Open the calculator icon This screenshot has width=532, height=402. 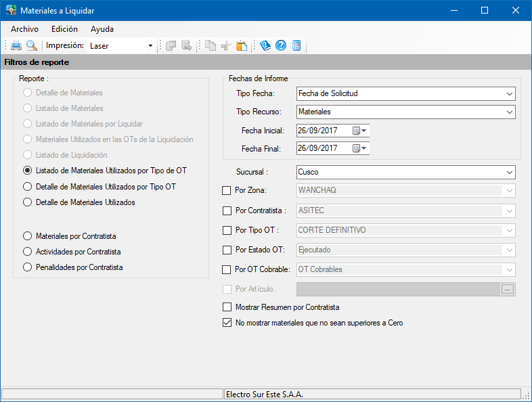coord(296,46)
